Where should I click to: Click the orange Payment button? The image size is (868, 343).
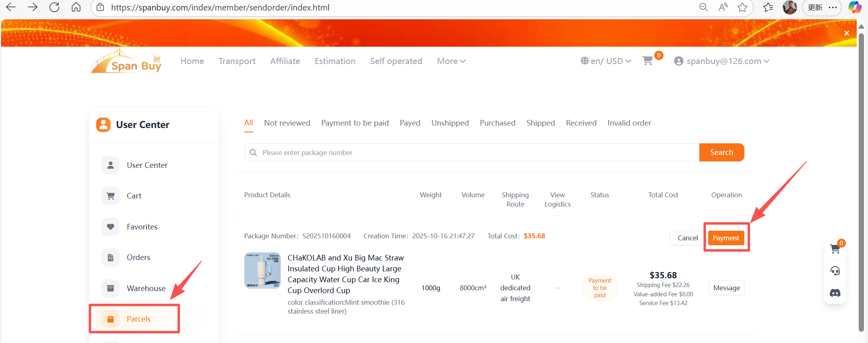[x=726, y=238]
